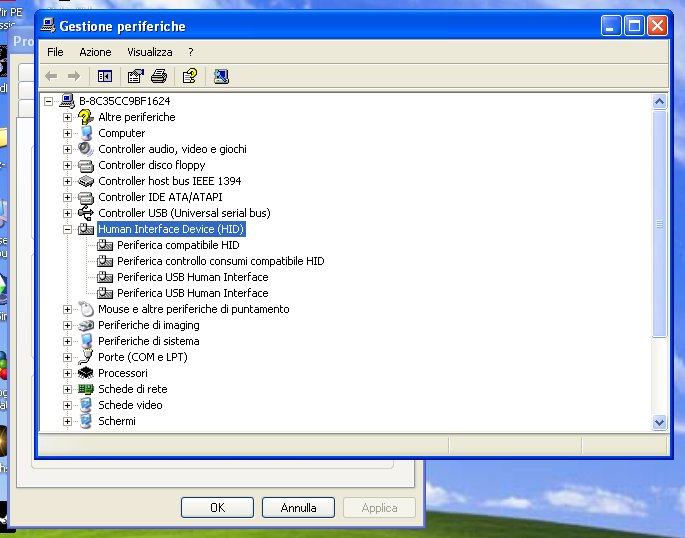Expand Mouse e altre periferiche di puntamento

click(x=68, y=309)
